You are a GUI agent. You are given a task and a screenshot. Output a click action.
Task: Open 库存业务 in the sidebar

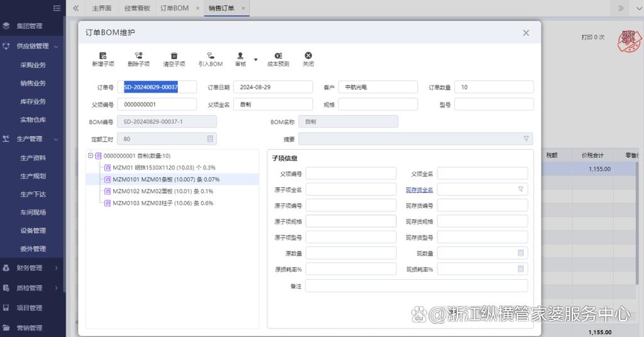[33, 101]
